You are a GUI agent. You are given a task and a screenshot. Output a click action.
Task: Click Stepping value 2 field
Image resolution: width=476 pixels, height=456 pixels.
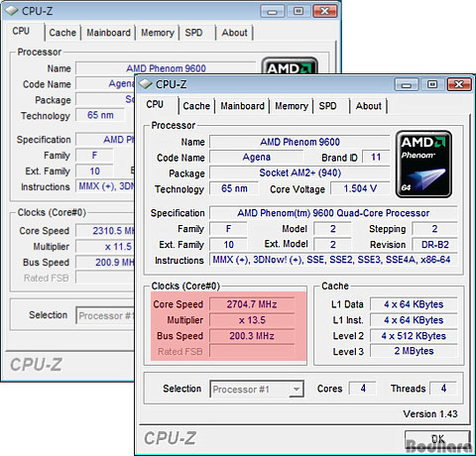(x=434, y=229)
